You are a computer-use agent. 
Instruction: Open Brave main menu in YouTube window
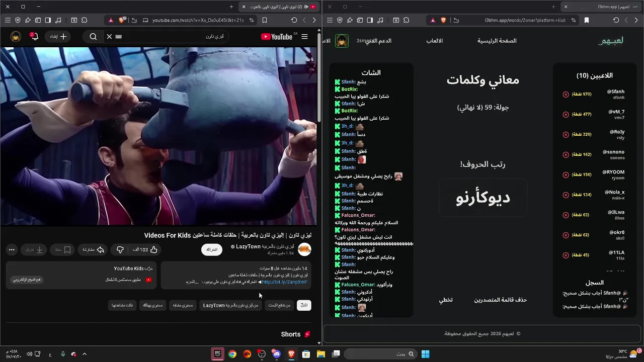point(7,20)
